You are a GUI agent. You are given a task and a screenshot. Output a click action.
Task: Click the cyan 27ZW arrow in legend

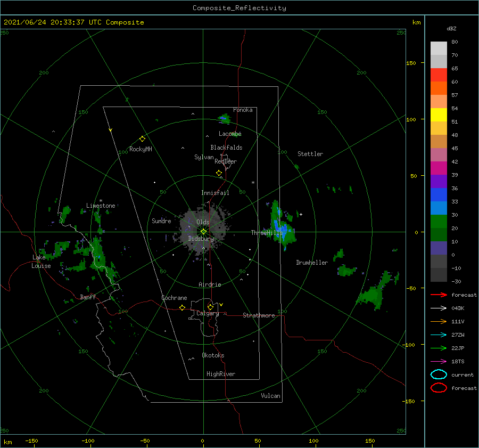click(439, 335)
